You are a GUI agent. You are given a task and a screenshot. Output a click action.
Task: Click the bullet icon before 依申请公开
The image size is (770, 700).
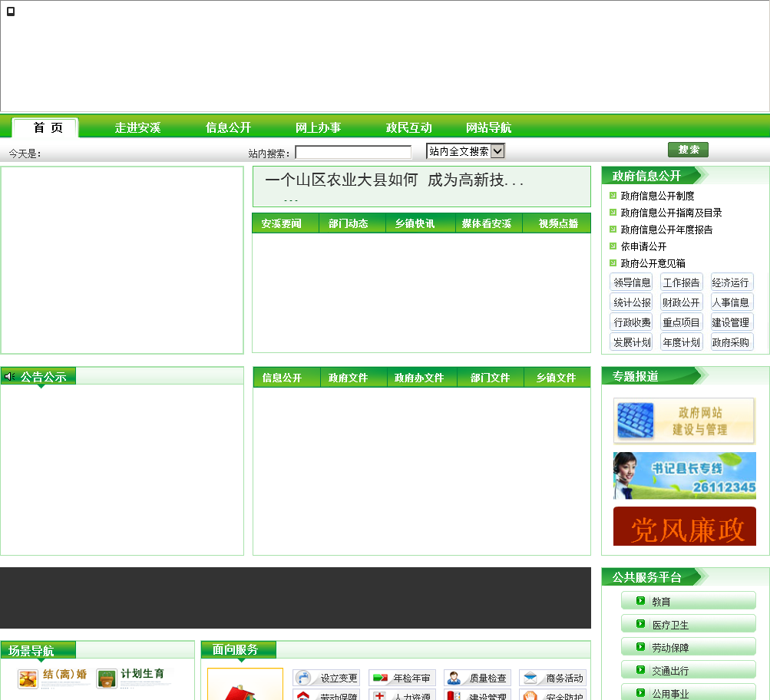pyautogui.click(x=613, y=246)
